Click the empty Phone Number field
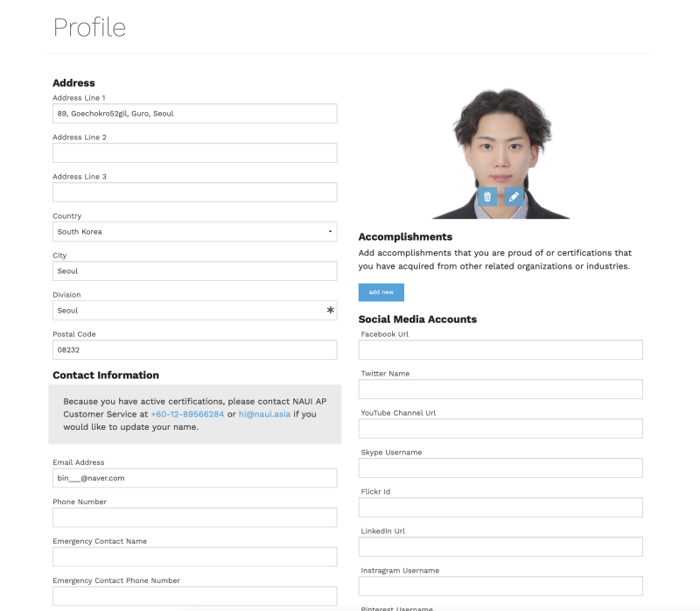 pos(194,517)
